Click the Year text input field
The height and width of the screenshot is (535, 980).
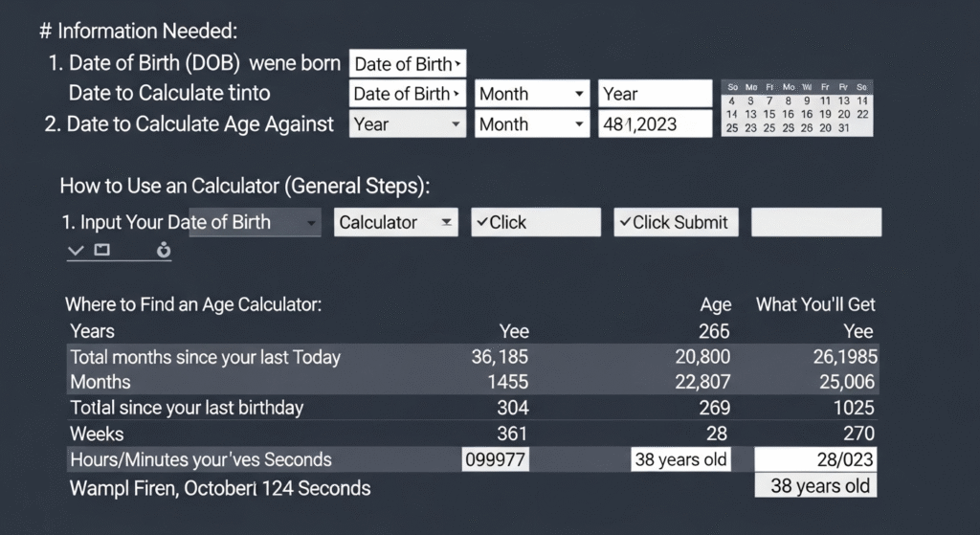point(656,94)
